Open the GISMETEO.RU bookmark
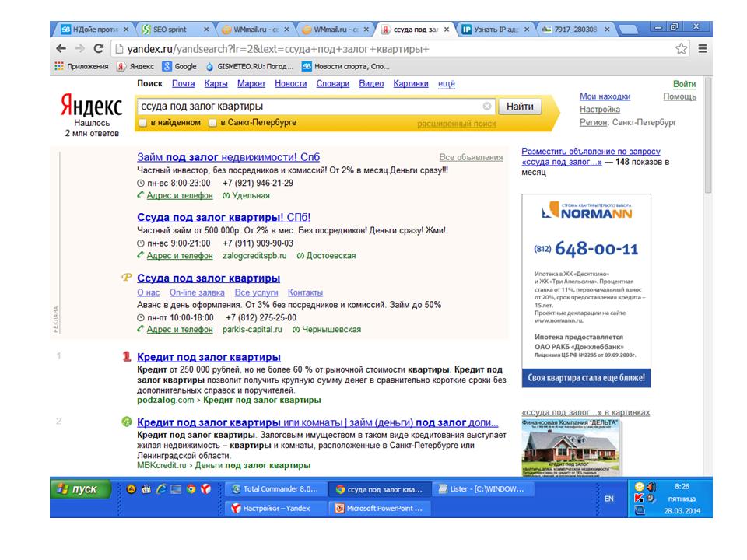 (250, 66)
